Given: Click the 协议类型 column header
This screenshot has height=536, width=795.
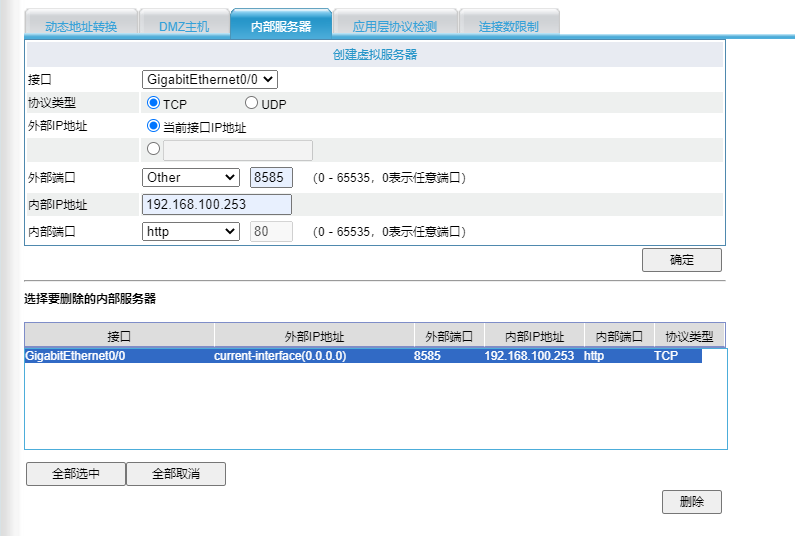Looking at the screenshot, I should (689, 336).
